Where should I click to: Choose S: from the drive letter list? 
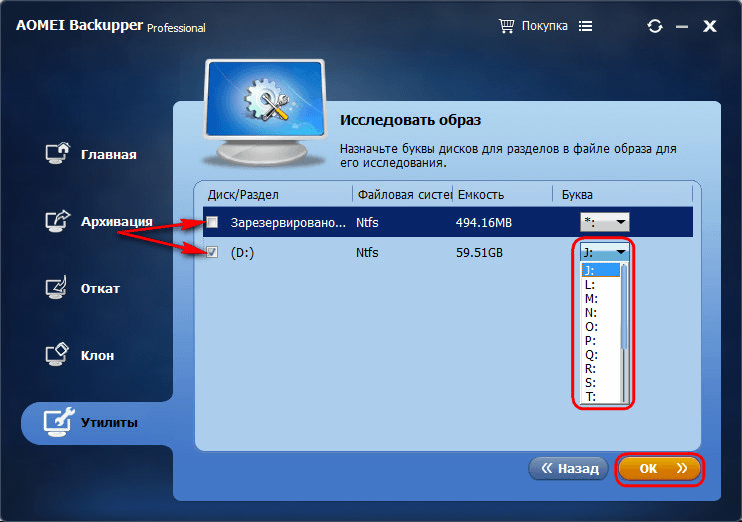pos(601,382)
